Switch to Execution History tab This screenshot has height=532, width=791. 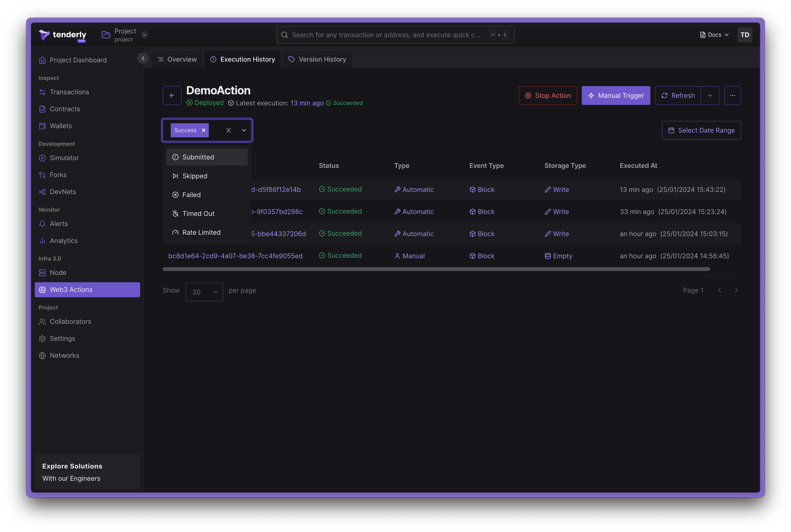tap(242, 59)
